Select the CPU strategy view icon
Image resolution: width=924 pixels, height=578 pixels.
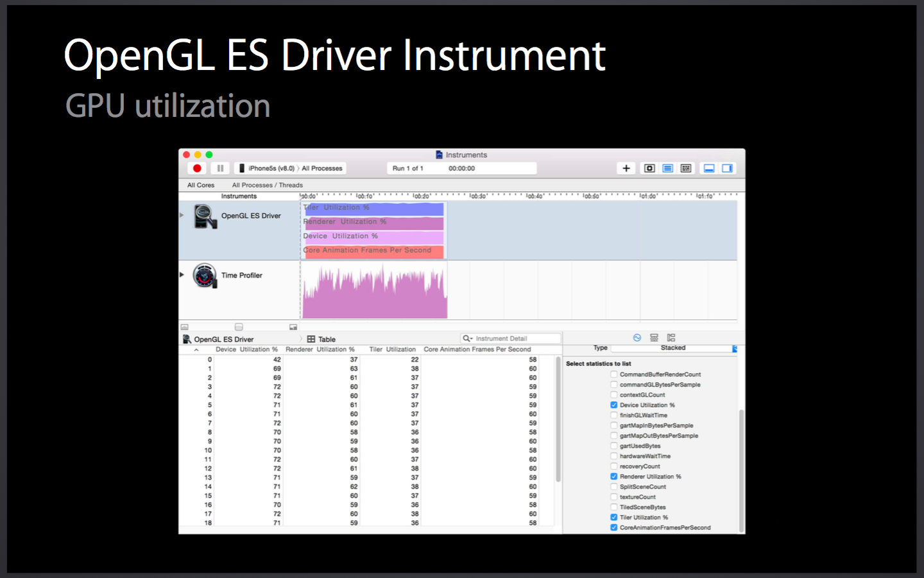point(649,168)
